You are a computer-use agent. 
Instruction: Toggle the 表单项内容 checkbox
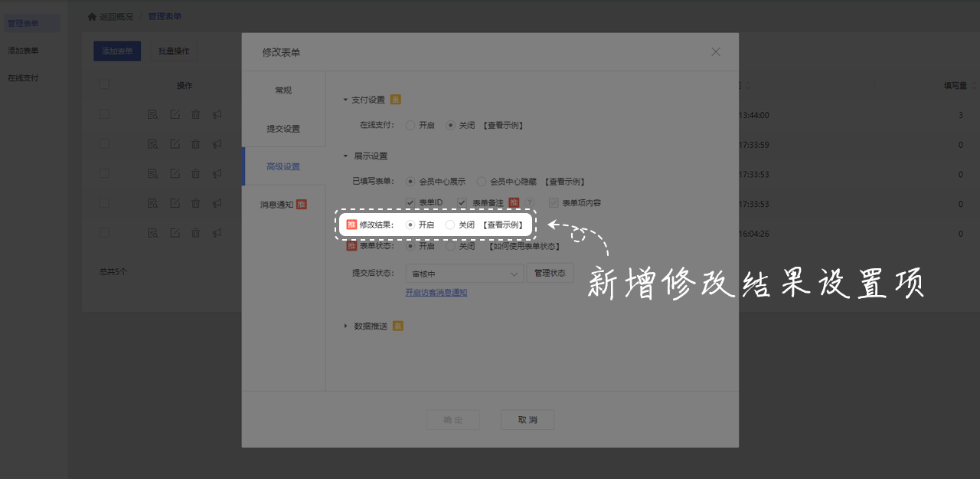coord(554,203)
